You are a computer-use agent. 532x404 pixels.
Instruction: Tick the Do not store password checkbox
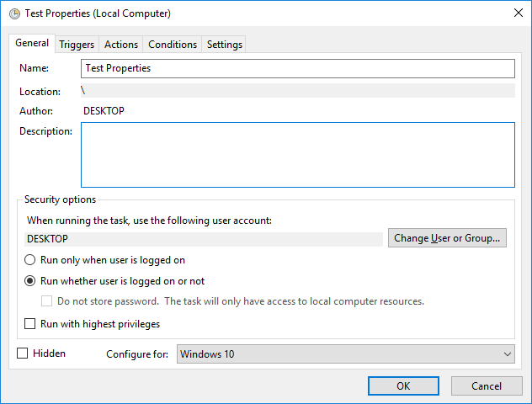(x=47, y=301)
